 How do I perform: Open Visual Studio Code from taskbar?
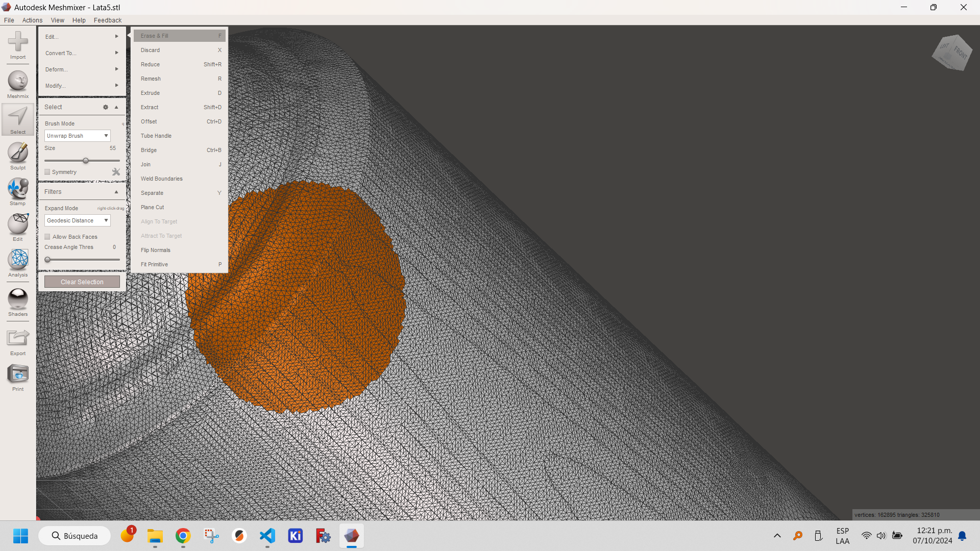(x=267, y=536)
